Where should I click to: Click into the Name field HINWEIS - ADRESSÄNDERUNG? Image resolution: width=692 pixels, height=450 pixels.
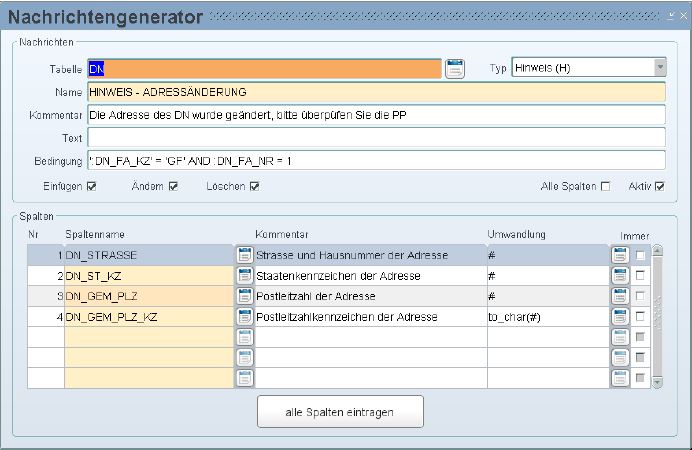click(375, 92)
